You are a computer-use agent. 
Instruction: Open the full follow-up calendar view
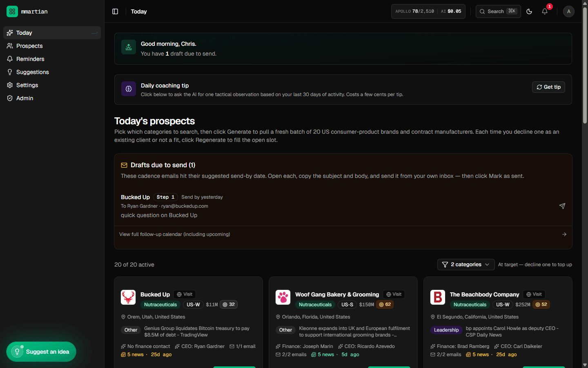coord(174,234)
